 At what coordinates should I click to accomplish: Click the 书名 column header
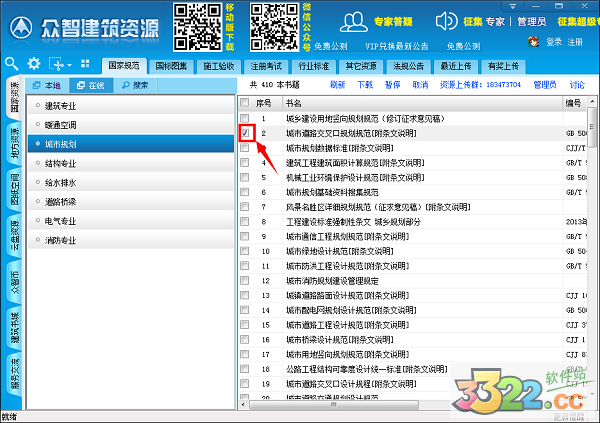422,103
